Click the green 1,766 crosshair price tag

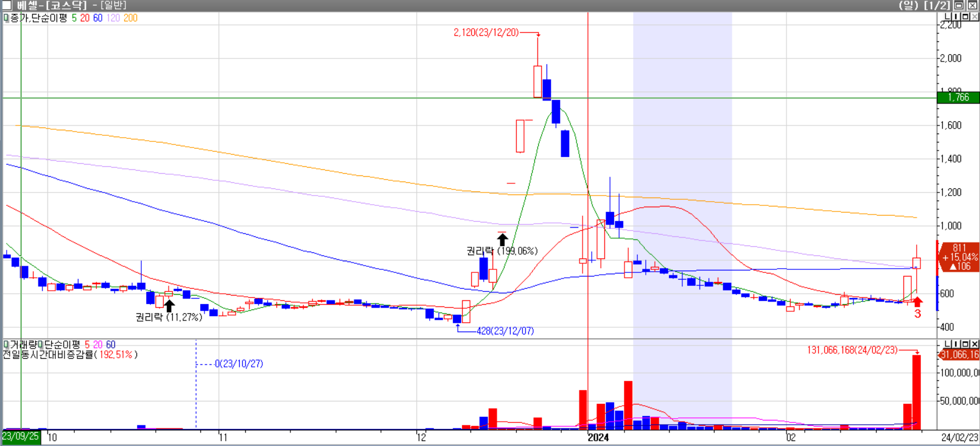click(x=958, y=97)
